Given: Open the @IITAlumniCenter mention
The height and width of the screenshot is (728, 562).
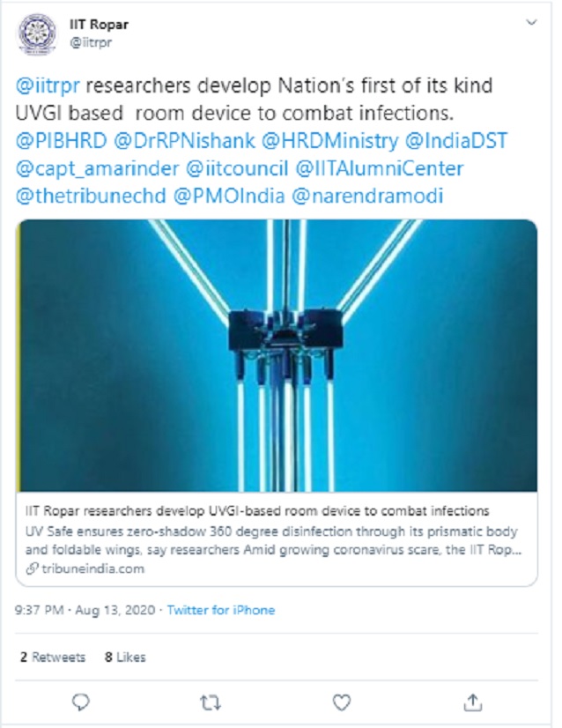Looking at the screenshot, I should point(379,167).
